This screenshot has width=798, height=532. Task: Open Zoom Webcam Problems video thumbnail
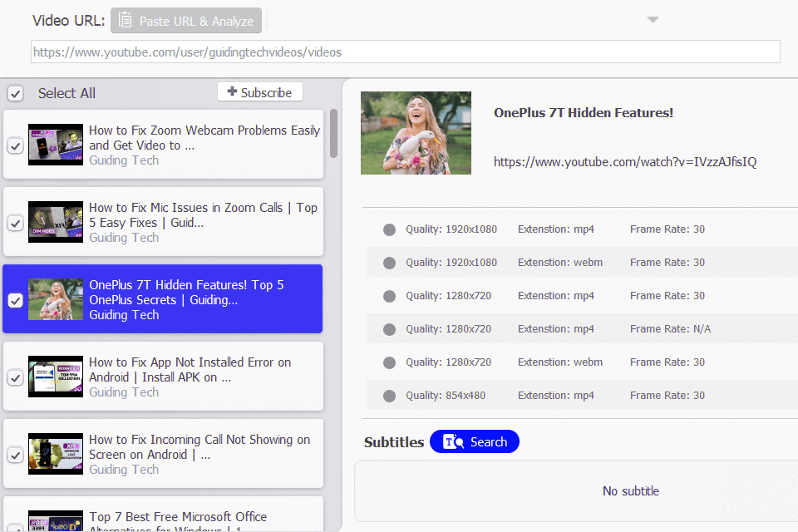[x=56, y=145]
